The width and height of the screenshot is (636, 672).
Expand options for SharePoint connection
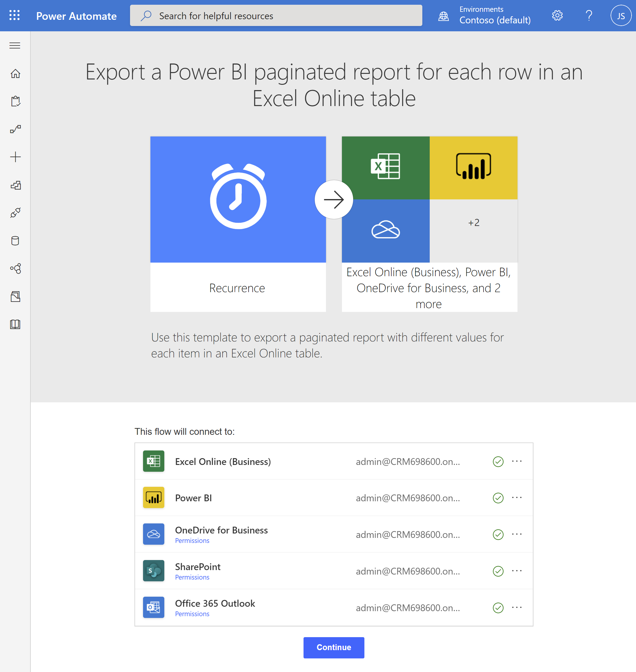(517, 571)
